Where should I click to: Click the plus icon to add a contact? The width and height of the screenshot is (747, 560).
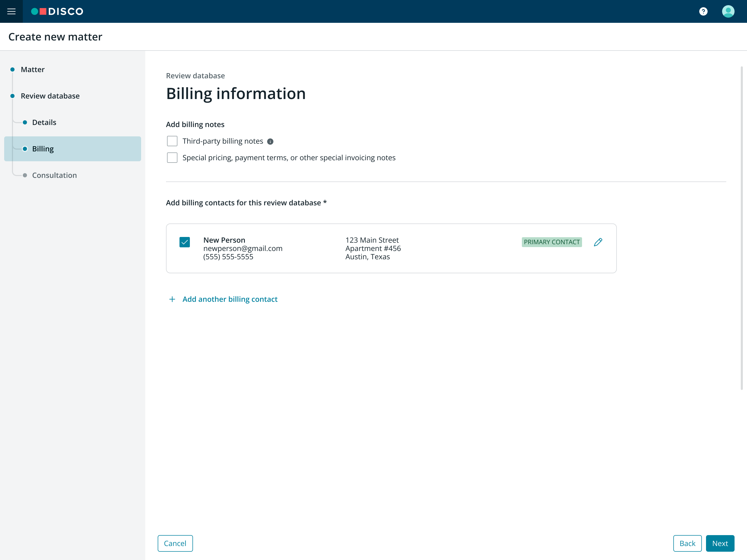pos(172,299)
